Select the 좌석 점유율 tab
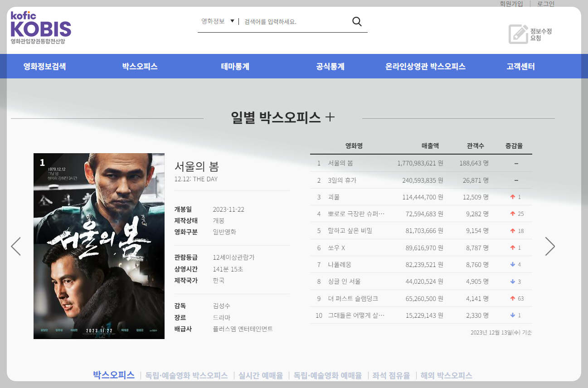Image resolution: width=588 pixels, height=388 pixels. click(391, 375)
